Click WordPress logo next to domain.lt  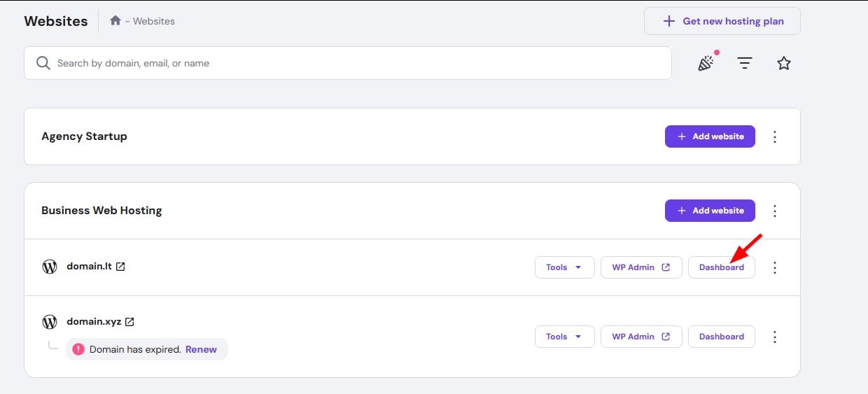tap(50, 267)
